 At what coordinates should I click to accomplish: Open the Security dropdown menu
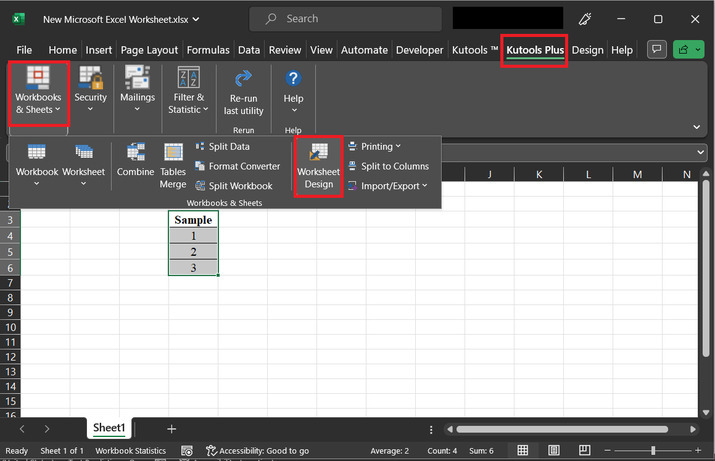90,92
